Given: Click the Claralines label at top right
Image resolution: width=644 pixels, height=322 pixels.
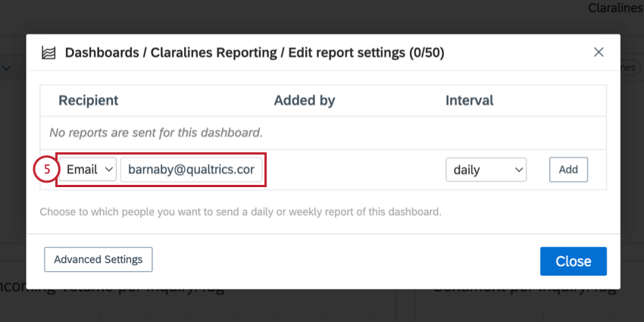Looking at the screenshot, I should pos(616,8).
